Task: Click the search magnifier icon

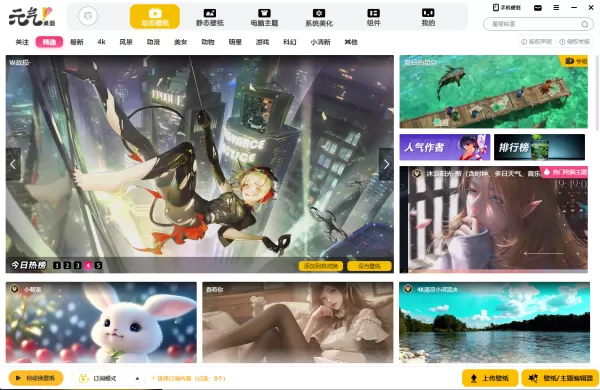Action: tap(585, 24)
